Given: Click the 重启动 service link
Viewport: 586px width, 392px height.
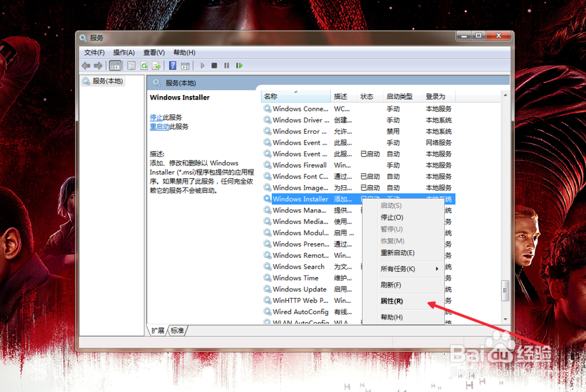Looking at the screenshot, I should tap(159, 127).
